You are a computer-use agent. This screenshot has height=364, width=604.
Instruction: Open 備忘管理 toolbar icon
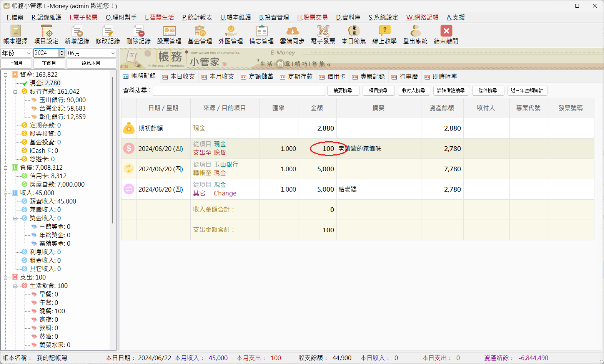pos(261,35)
